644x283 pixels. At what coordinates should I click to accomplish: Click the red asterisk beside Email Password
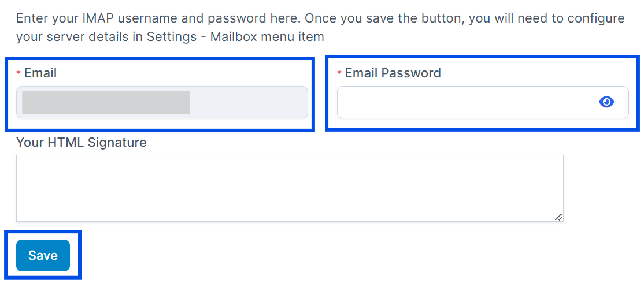click(x=339, y=73)
